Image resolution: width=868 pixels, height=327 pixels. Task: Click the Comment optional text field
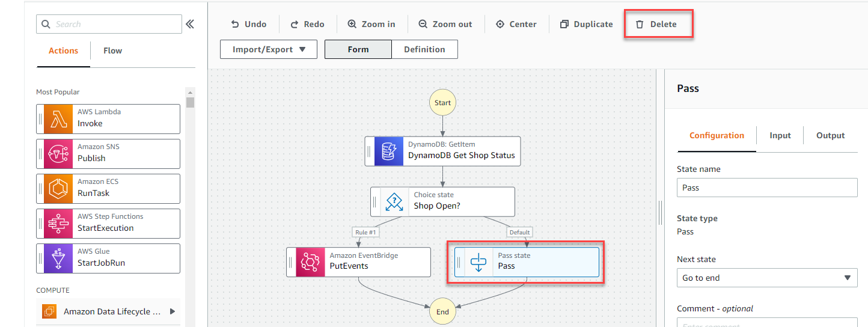(767, 323)
